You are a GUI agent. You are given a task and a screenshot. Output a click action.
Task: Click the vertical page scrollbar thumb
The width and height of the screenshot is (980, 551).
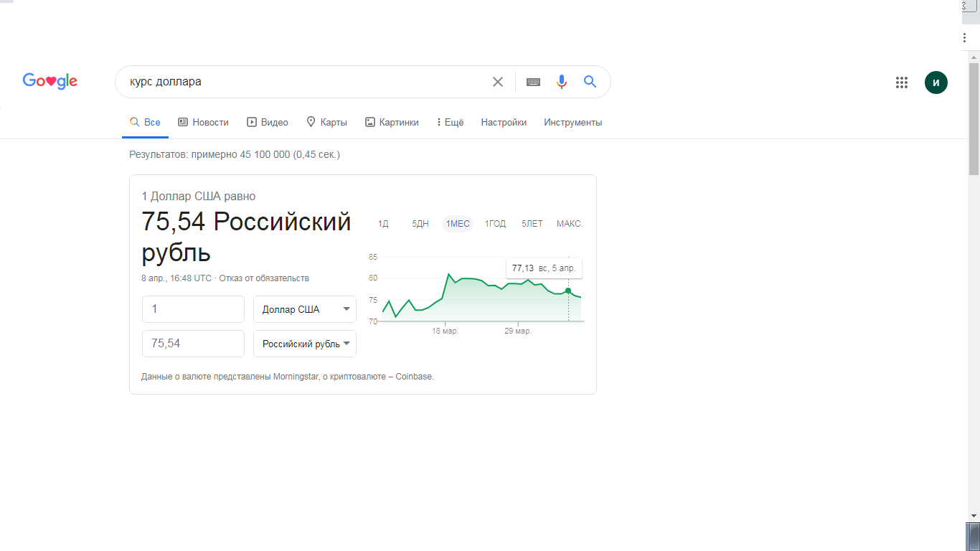[974, 118]
